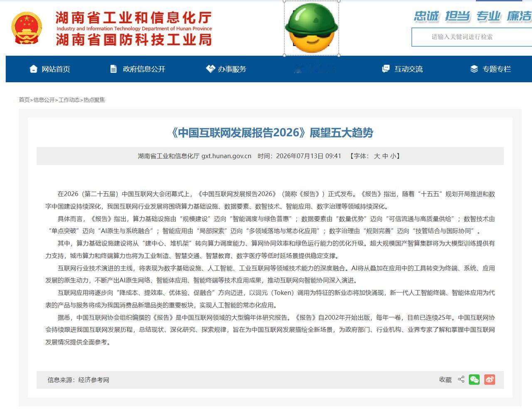The height and width of the screenshot is (411, 532).
Task: Click the paragraph starting 互联网行业技术演进的主线
Action: pos(270,274)
